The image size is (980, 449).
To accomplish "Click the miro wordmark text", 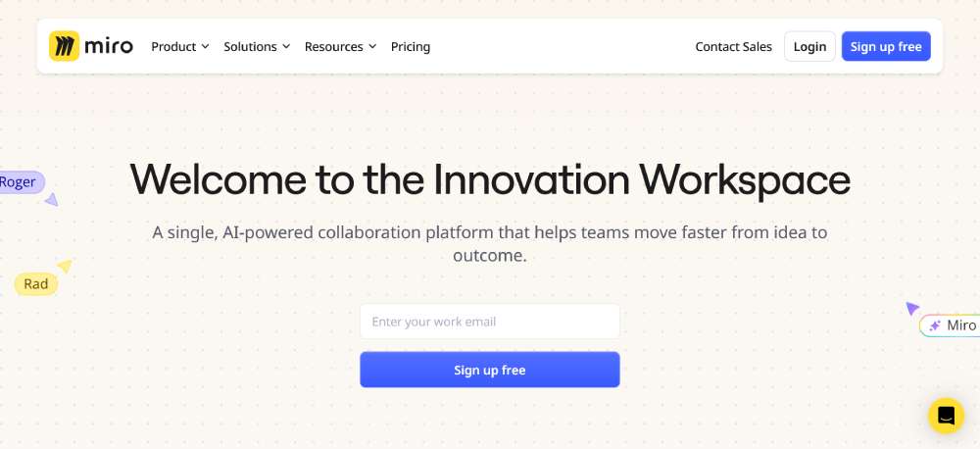I will pyautogui.click(x=109, y=46).
